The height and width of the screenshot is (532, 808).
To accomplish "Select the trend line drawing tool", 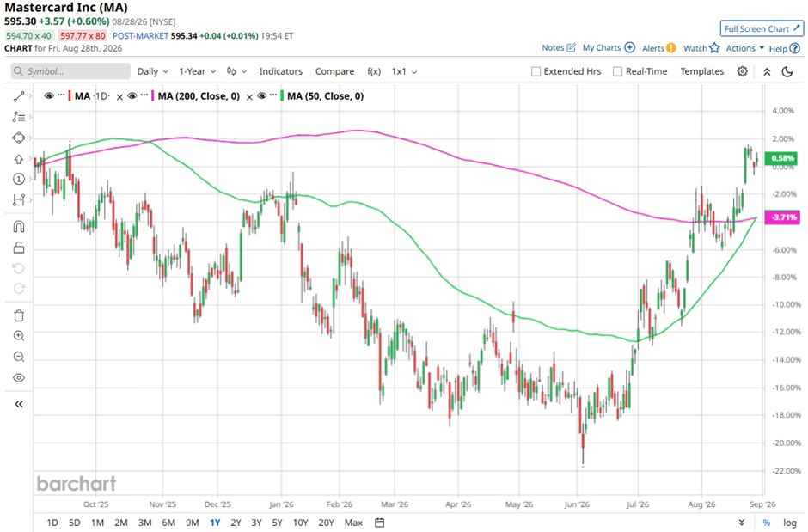I will coord(19,96).
